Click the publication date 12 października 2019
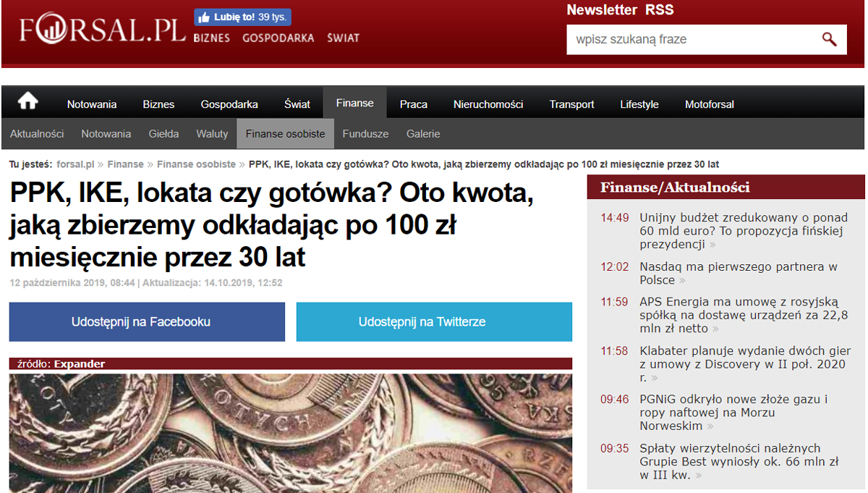Image resolution: width=868 pixels, height=493 pixels. (x=72, y=283)
